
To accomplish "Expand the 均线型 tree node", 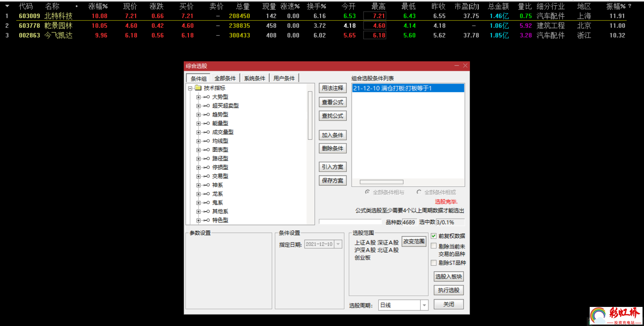I will click(x=198, y=141).
